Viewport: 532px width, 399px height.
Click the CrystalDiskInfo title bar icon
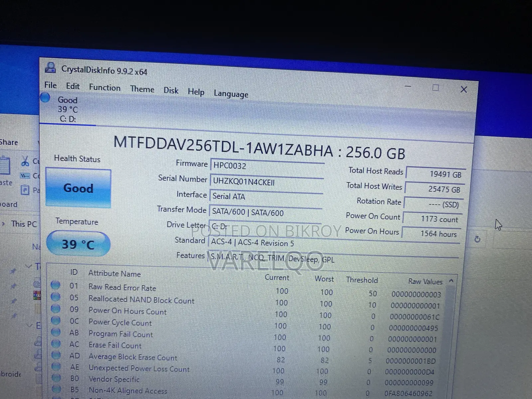click(x=50, y=68)
